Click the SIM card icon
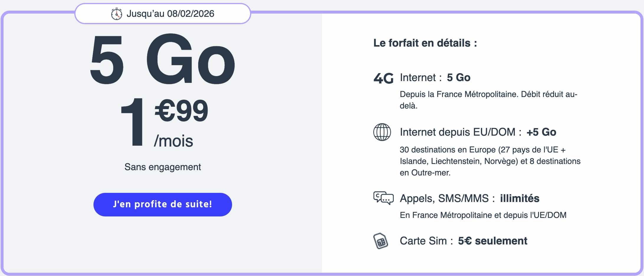This screenshot has height=276, width=644. [381, 241]
